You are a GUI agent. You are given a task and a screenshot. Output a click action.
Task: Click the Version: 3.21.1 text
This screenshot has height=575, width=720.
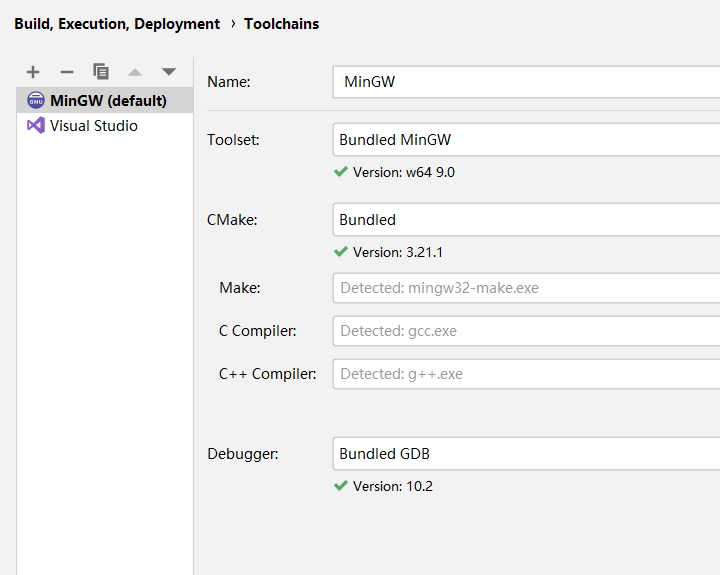[398, 252]
